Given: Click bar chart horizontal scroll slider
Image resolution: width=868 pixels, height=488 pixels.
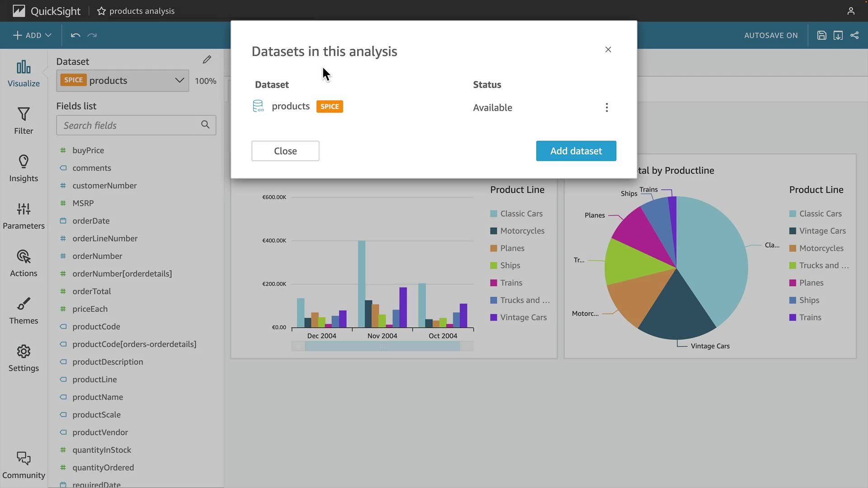Looking at the screenshot, I should tap(382, 347).
